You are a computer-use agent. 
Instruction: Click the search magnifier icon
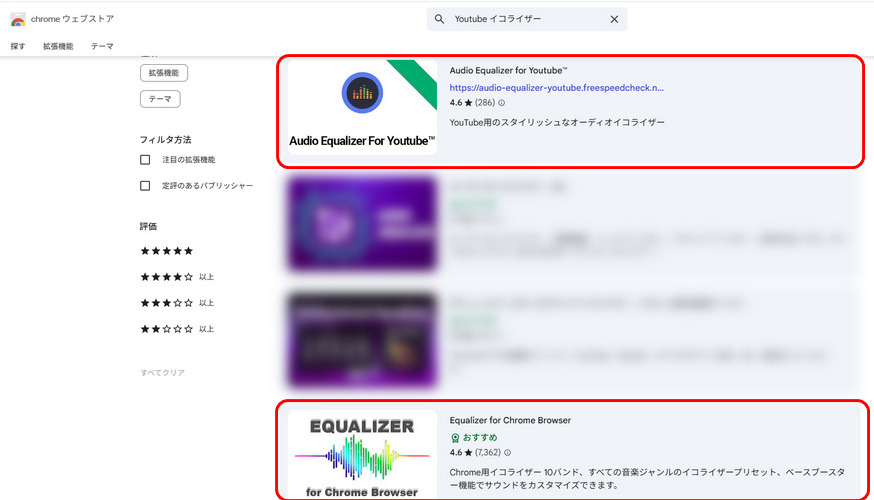pyautogui.click(x=439, y=19)
